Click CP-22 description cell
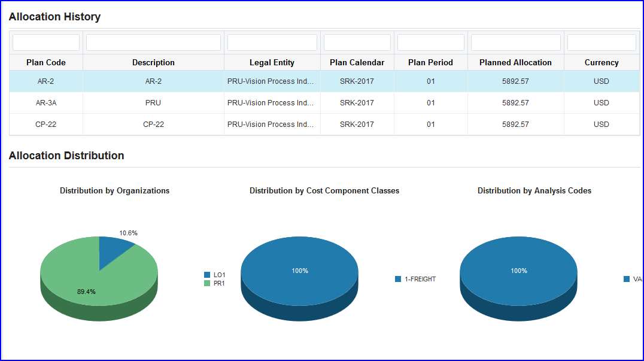The image size is (644, 361). (153, 125)
